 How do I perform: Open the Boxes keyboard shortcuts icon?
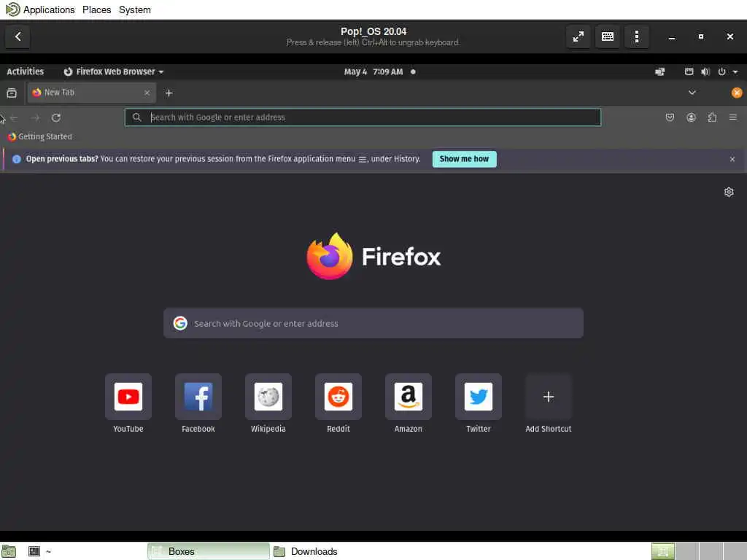[x=608, y=36]
